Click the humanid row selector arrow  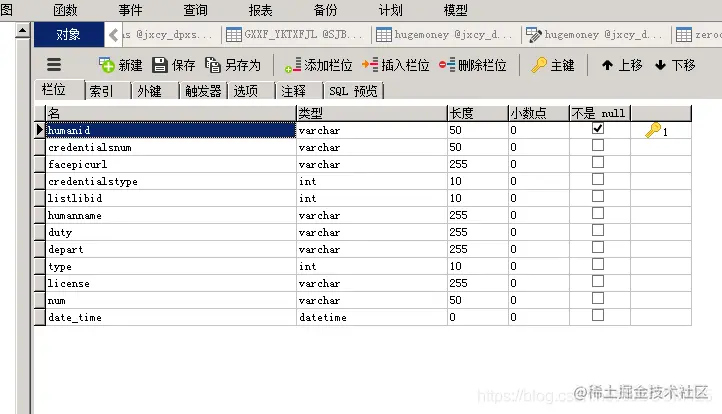point(40,130)
